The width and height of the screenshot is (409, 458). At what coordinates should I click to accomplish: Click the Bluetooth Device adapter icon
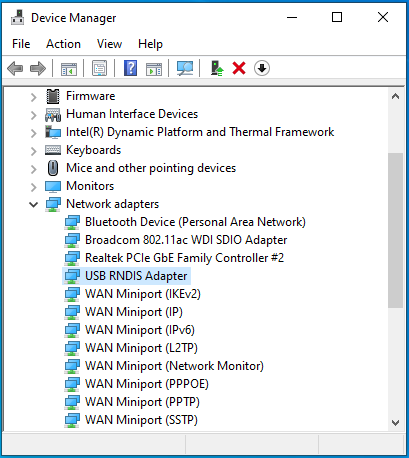72,222
